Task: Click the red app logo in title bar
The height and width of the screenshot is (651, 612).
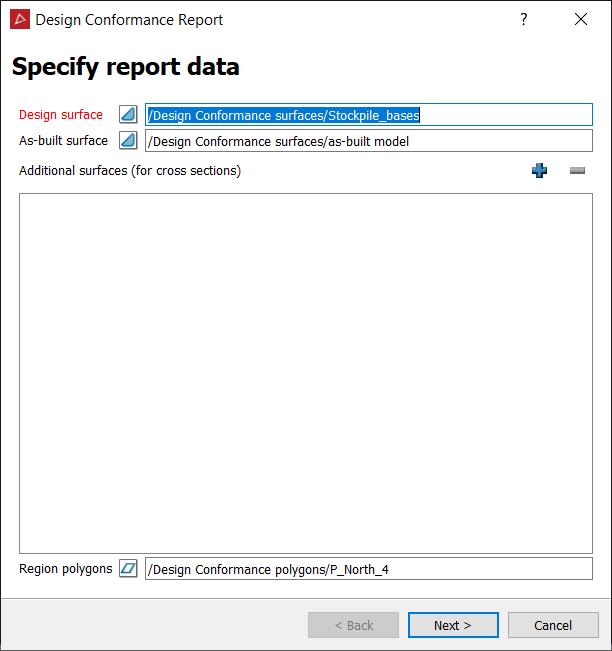Action: [x=20, y=20]
